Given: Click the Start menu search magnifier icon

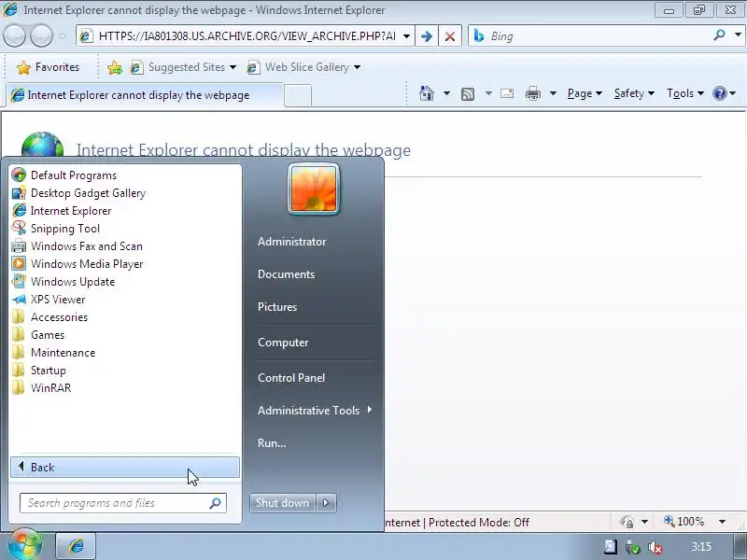Looking at the screenshot, I should [216, 503].
